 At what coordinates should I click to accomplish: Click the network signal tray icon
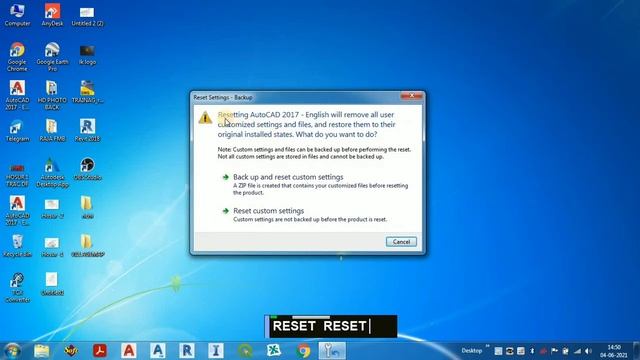(577, 351)
